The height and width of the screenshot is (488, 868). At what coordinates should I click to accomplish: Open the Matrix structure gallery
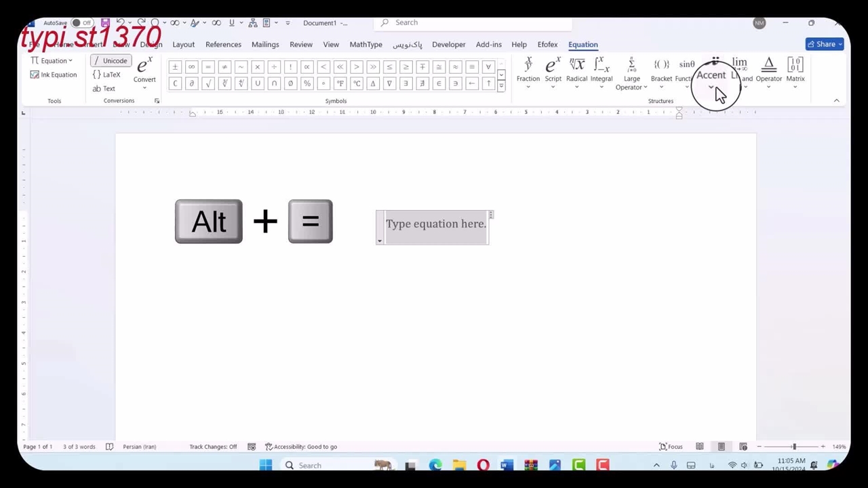[x=795, y=71]
